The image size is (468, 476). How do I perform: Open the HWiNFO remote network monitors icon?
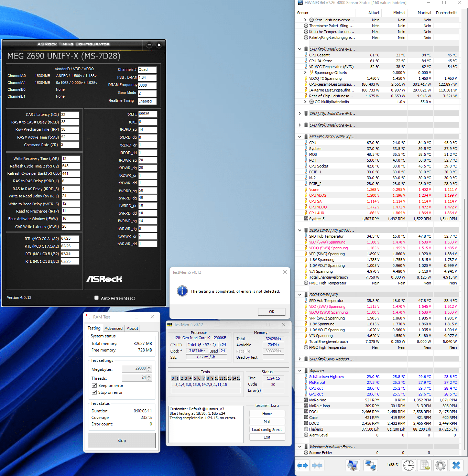370,465
